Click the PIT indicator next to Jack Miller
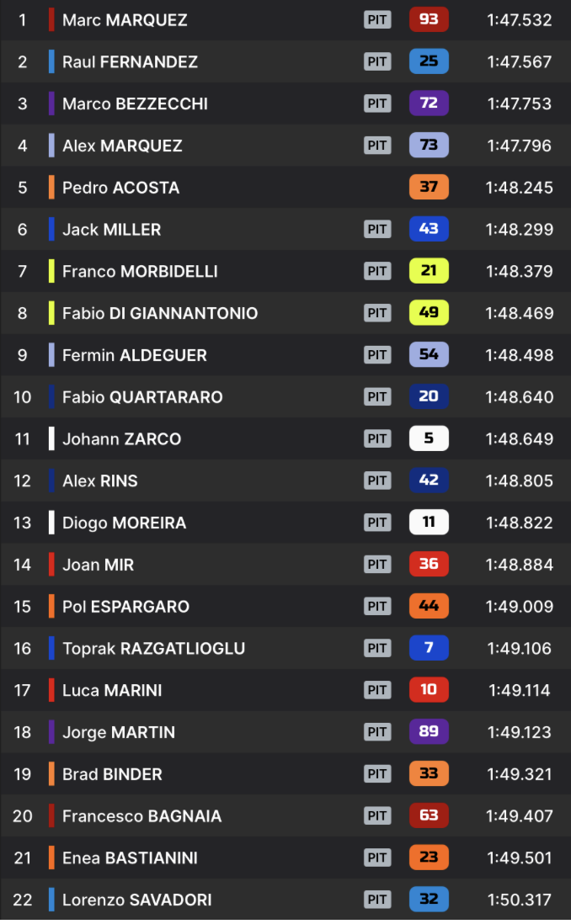 click(377, 229)
